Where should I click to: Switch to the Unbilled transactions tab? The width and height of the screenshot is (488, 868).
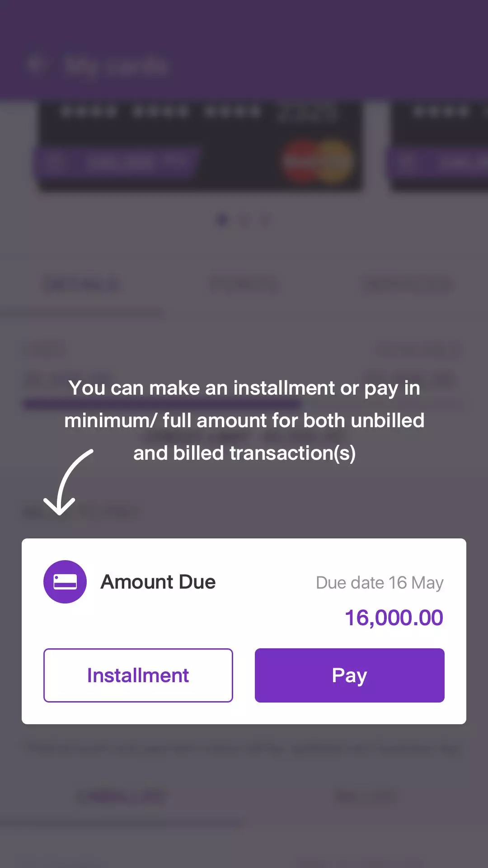tap(122, 797)
